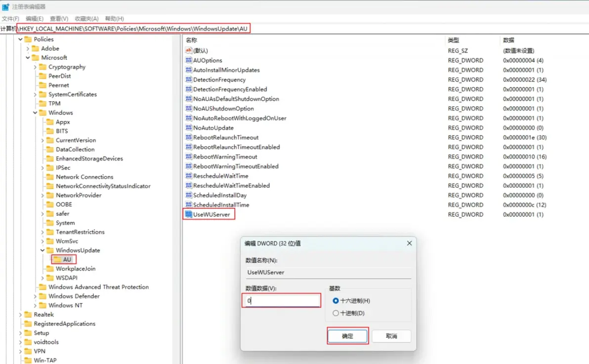This screenshot has width=589, height=364.
Task: Collapse the Microsoft tree node
Action: (x=28, y=57)
